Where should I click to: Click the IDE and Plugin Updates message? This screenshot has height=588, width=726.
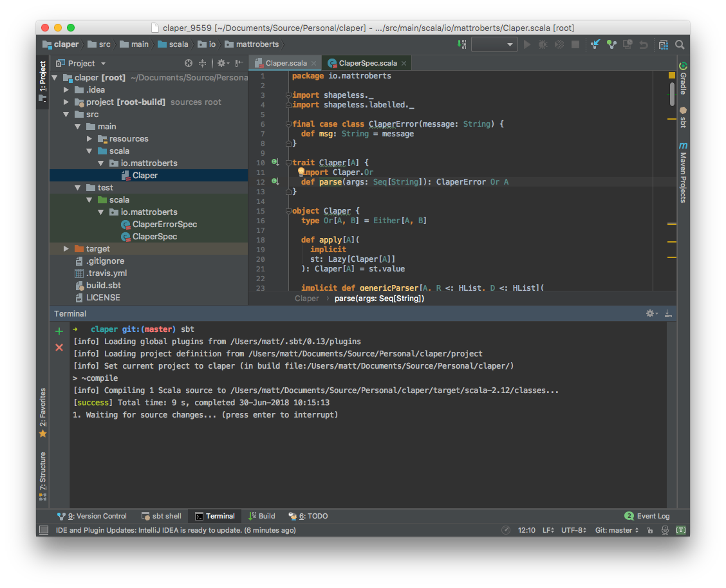pos(176,530)
